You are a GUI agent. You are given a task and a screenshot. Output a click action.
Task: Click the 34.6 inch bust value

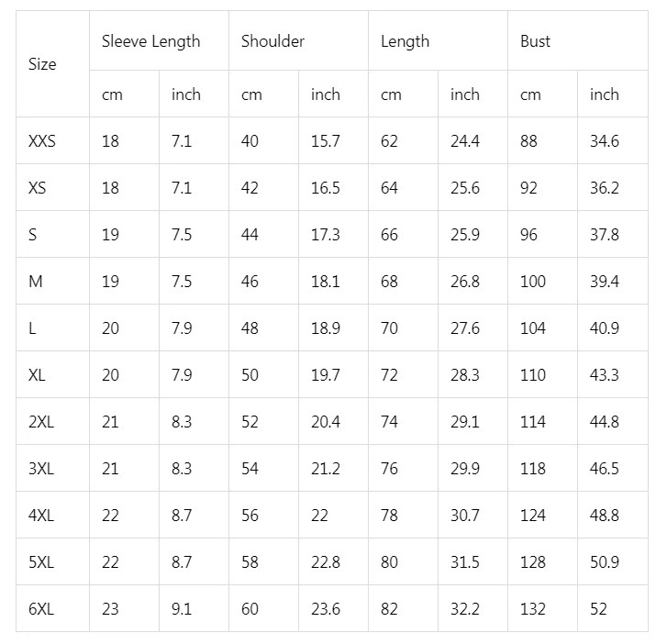(604, 141)
